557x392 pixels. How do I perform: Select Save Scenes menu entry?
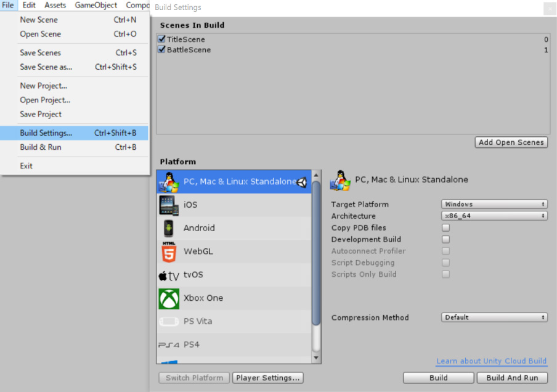(x=74, y=53)
